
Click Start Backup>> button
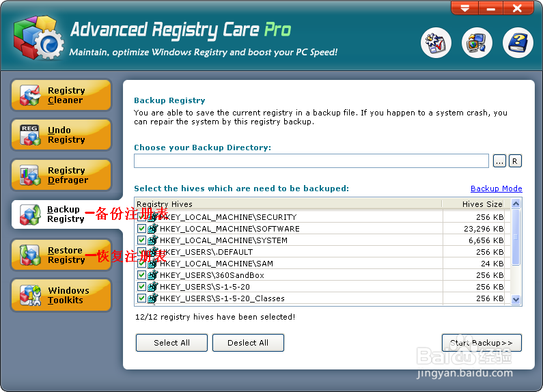pyautogui.click(x=482, y=343)
